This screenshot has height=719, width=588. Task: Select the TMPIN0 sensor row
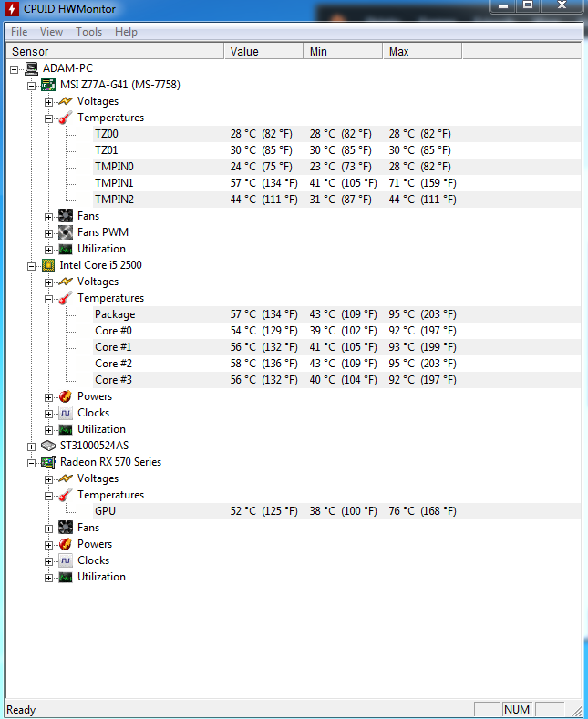pyautogui.click(x=337, y=167)
